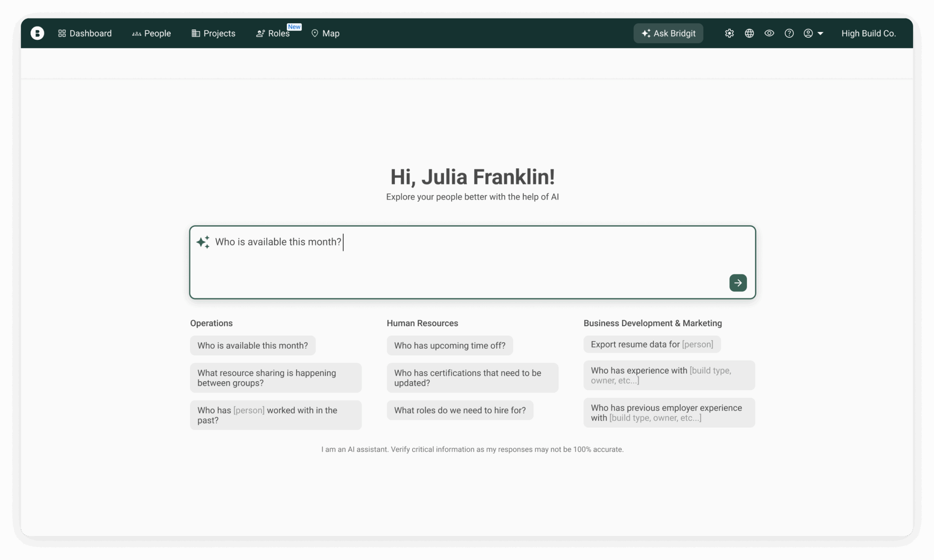Expand the account dropdown arrow
This screenshot has height=560, width=934.
(820, 34)
